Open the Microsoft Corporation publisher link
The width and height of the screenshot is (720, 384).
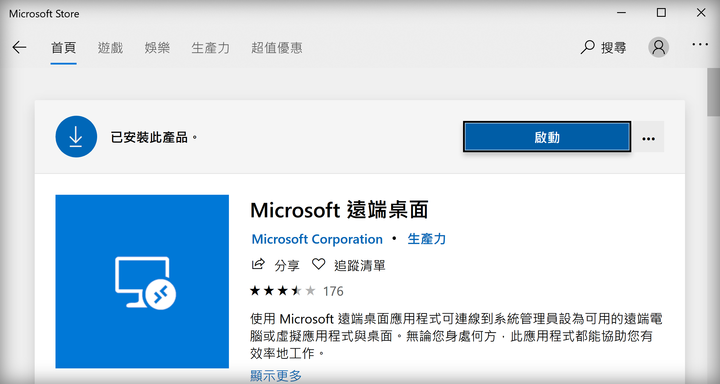317,239
